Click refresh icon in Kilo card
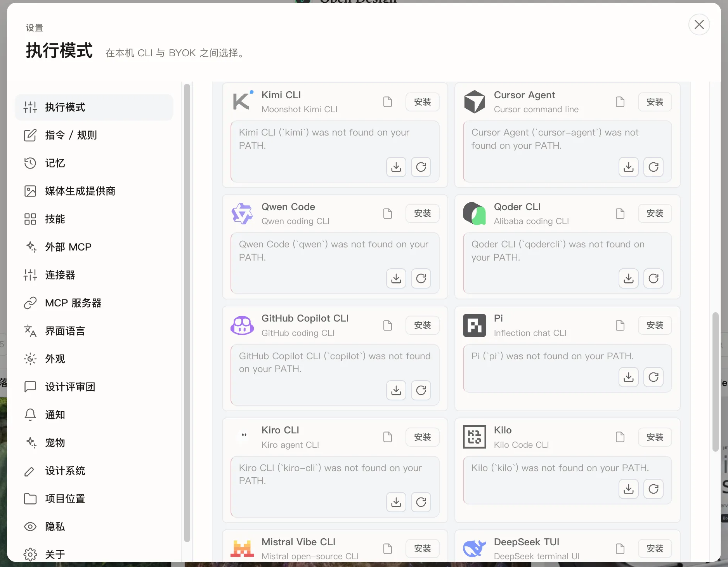Image resolution: width=728 pixels, height=567 pixels. [653, 489]
